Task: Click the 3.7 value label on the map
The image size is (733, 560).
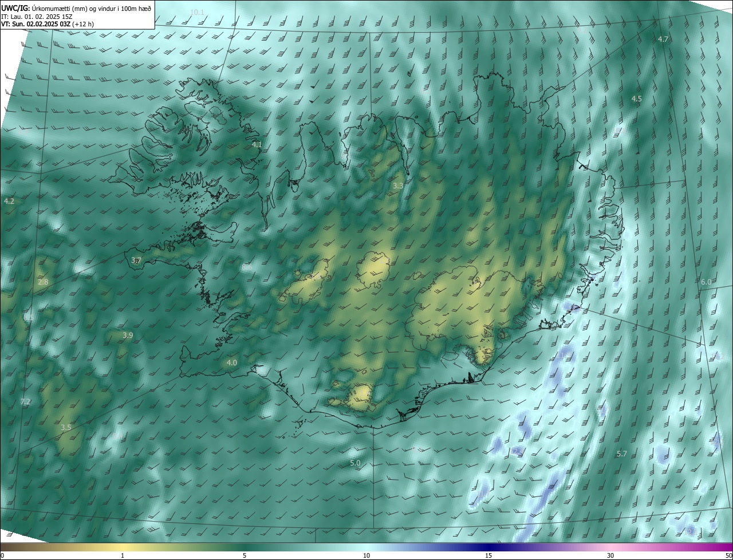Action: [136, 260]
